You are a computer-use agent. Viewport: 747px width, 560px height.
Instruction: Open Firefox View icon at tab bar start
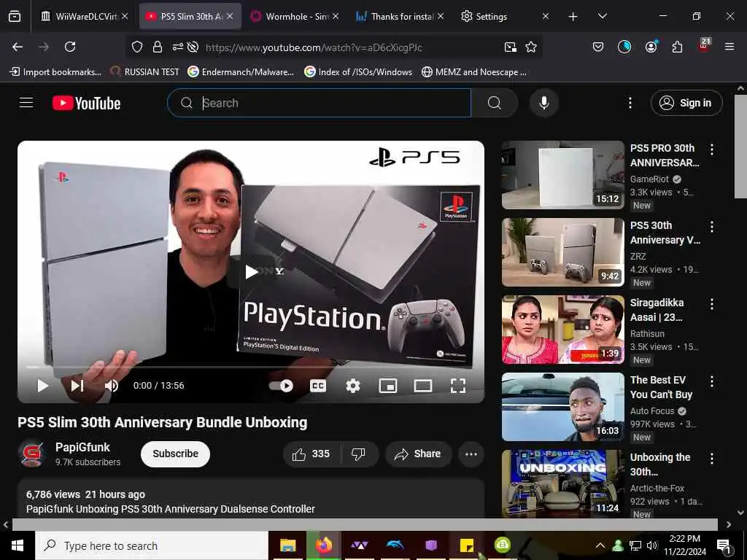pyautogui.click(x=15, y=17)
